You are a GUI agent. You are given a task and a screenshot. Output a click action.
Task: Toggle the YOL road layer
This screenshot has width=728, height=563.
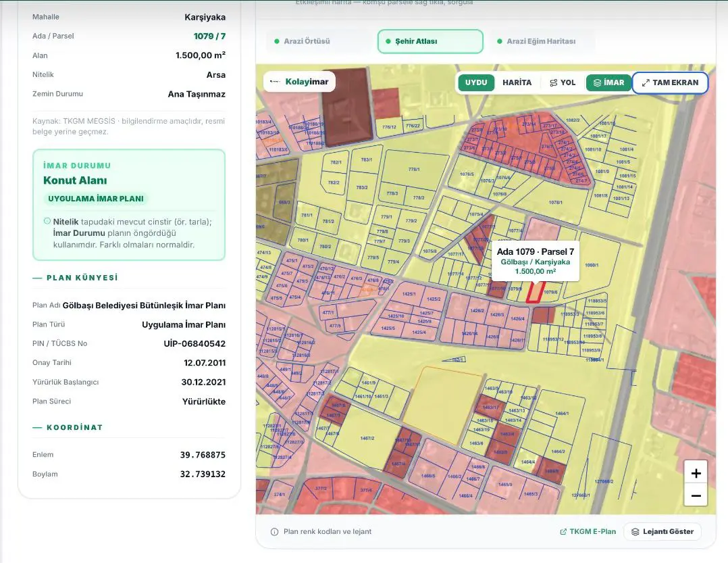563,82
